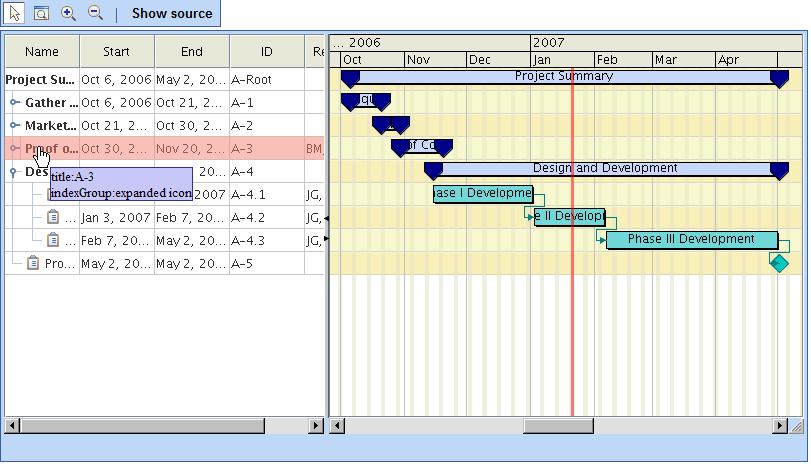This screenshot has height=467, width=811.
Task: Click the Project Summary bar in chart
Action: click(x=564, y=77)
